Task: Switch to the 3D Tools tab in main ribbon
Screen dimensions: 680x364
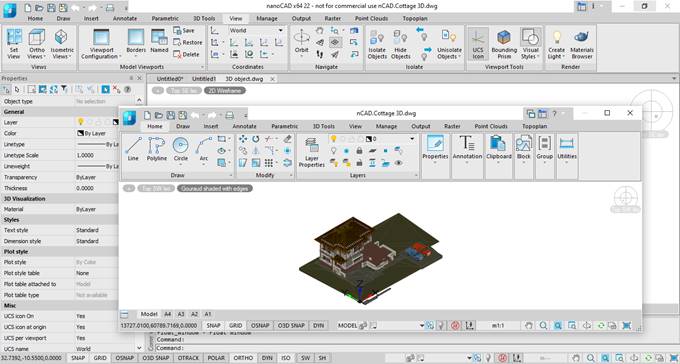Action: (204, 19)
